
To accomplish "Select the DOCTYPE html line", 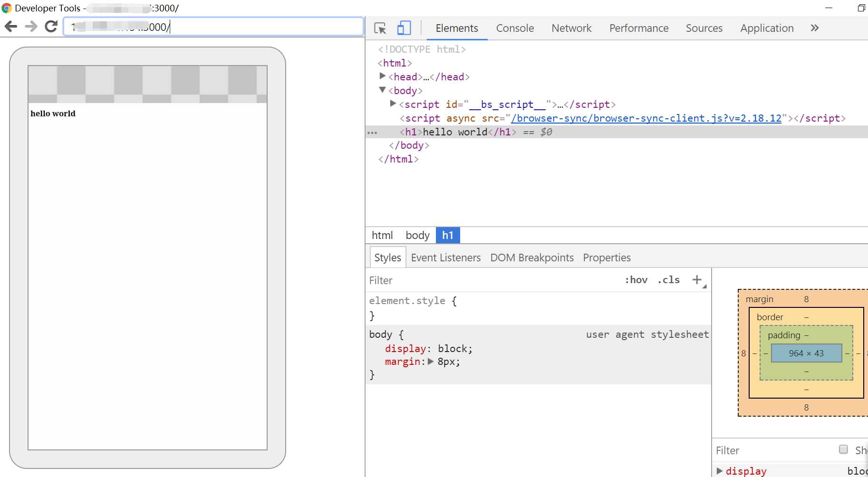I will point(422,49).
